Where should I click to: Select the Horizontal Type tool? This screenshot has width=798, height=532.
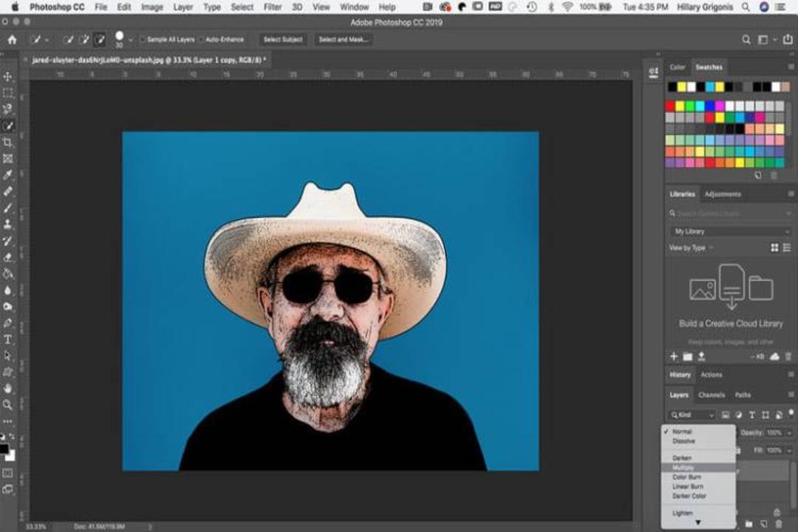[x=7, y=340]
